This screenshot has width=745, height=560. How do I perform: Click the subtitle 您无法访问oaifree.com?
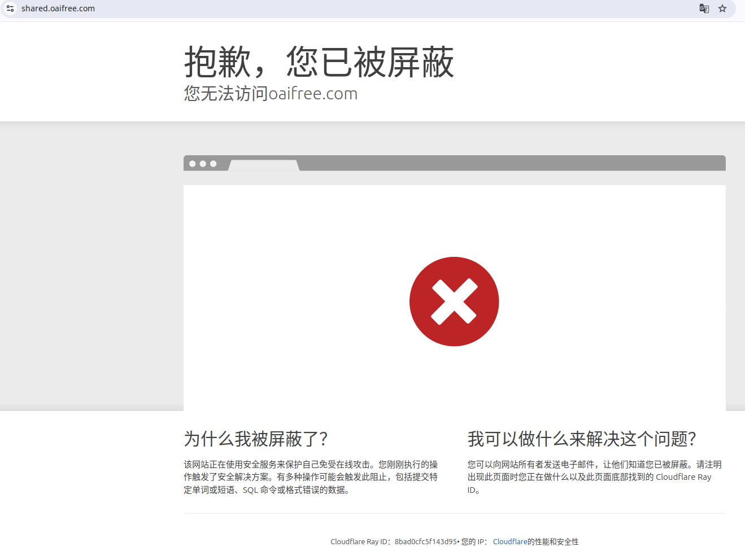coord(271,94)
